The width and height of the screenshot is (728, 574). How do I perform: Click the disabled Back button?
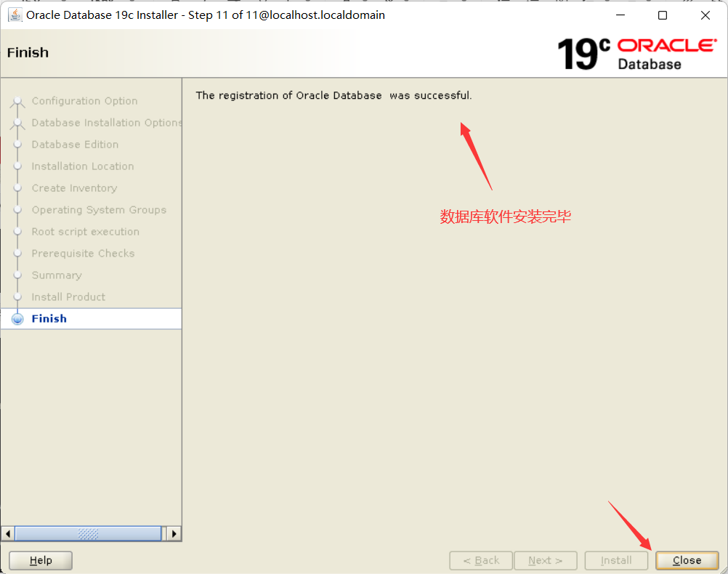point(481,560)
